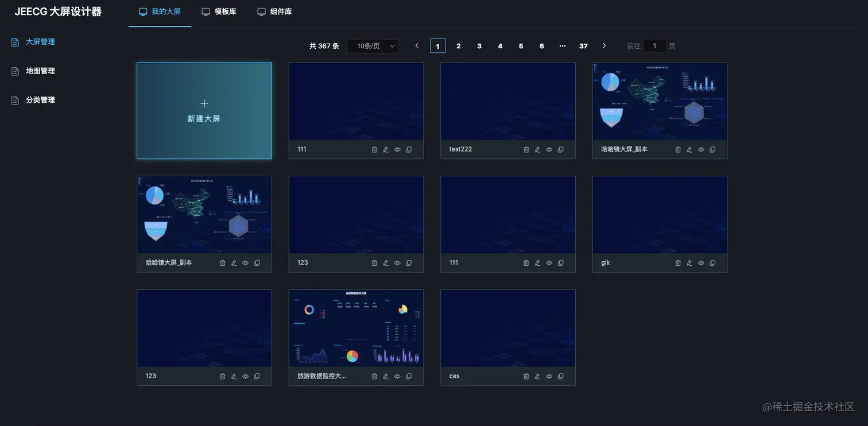Open the 组件库 tab
This screenshot has width=868, height=426.
274,11
